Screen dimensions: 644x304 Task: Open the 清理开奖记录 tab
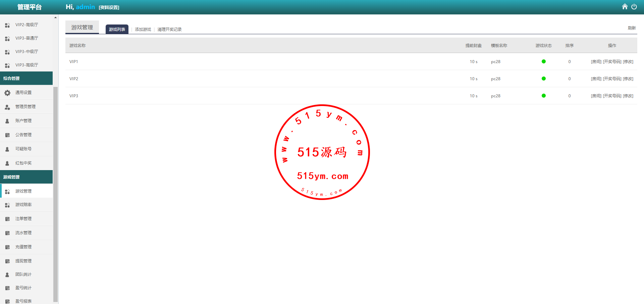(x=169, y=30)
